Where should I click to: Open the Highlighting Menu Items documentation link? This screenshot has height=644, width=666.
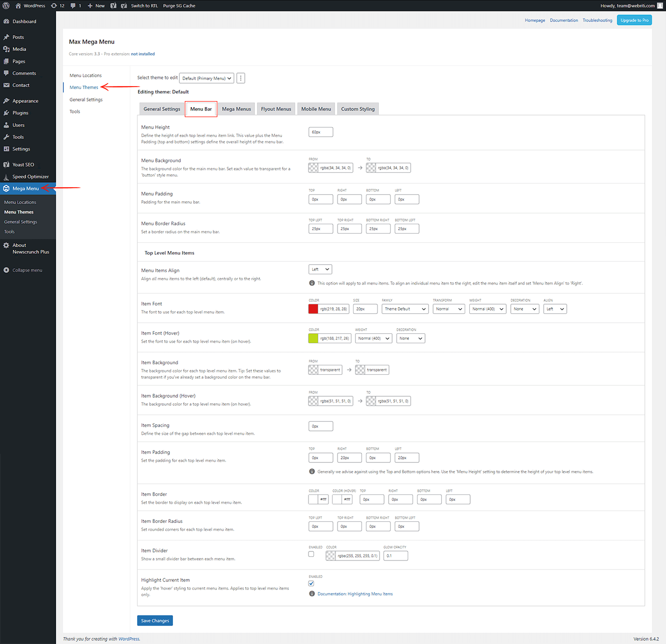point(355,594)
